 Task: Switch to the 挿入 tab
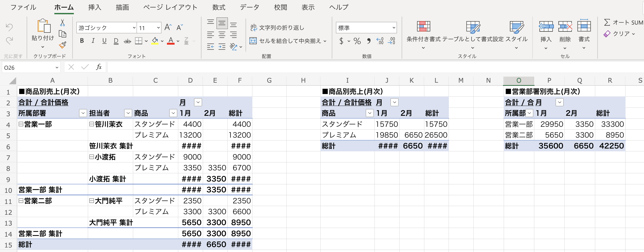click(95, 7)
